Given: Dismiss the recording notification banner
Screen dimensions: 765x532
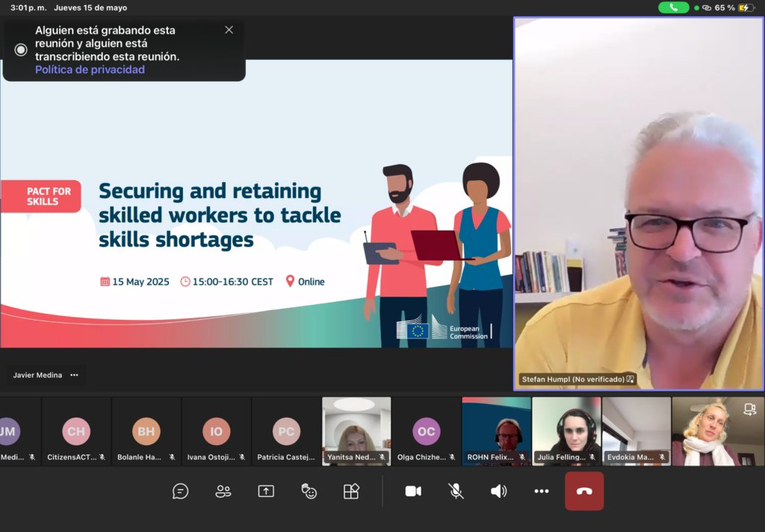Looking at the screenshot, I should pos(229,30).
